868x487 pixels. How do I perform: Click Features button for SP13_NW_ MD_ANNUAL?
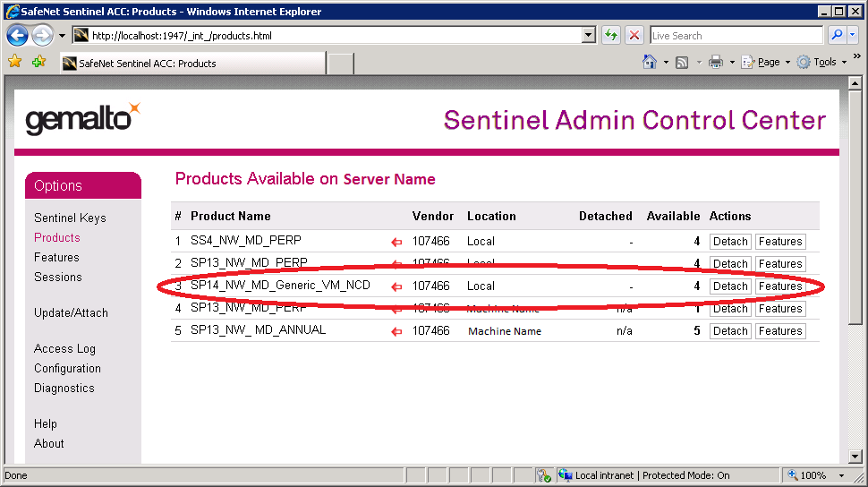coord(779,331)
